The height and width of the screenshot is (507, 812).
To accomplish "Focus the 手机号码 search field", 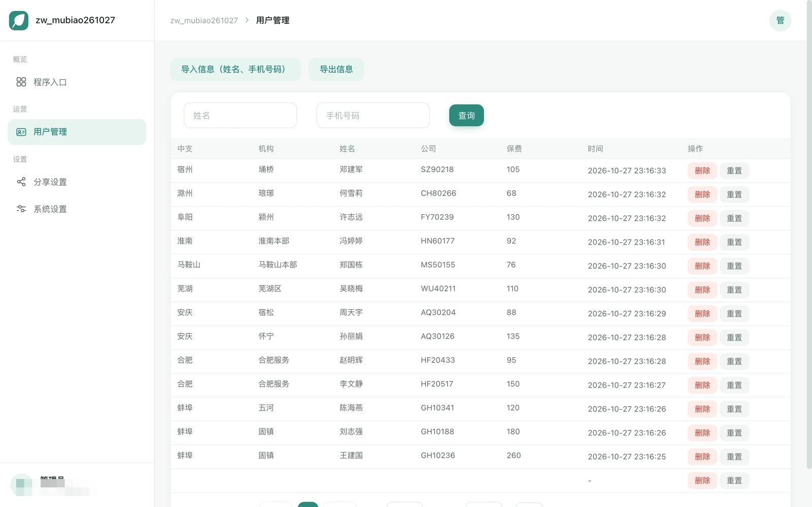I will click(373, 116).
